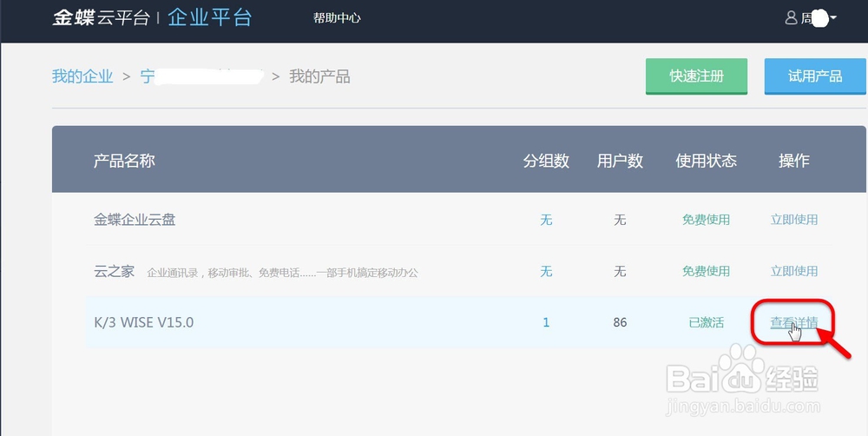Click 立即使用 for 云之家

tap(794, 272)
